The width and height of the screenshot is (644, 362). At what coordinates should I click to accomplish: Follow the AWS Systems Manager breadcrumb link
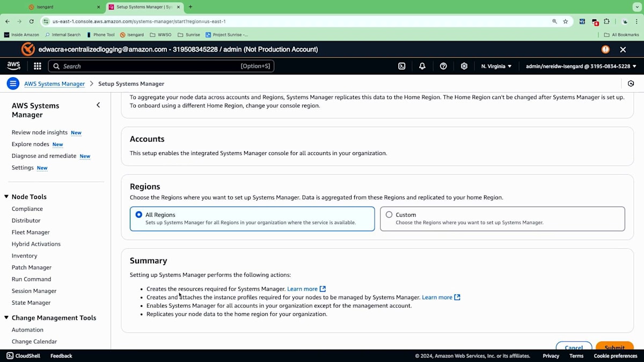click(54, 84)
